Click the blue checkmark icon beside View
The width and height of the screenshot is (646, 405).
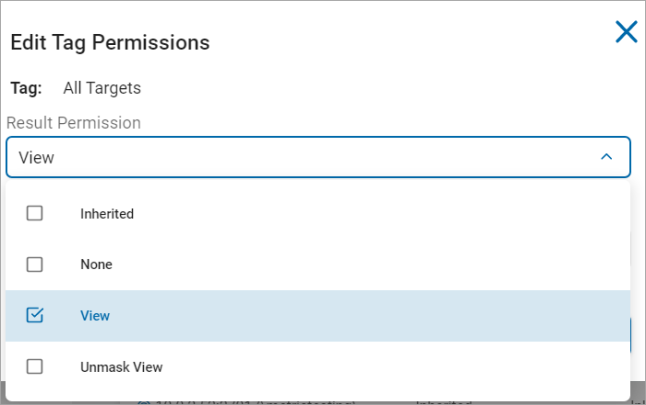35,315
